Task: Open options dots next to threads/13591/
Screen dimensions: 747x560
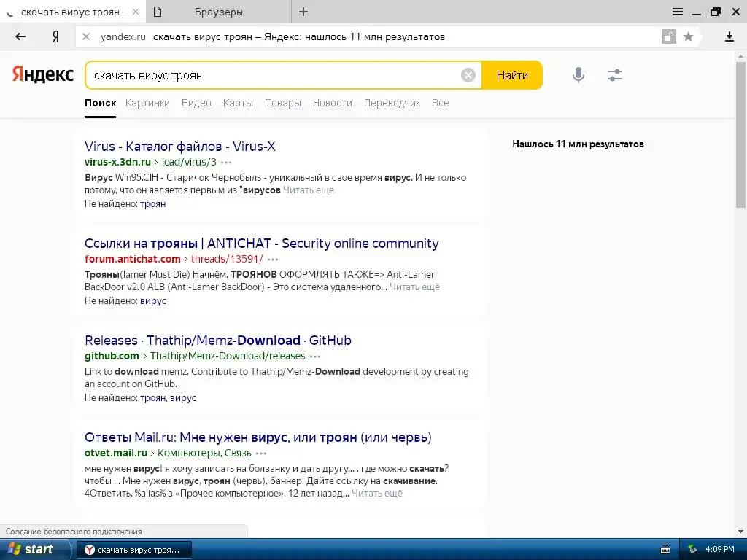Action: click(273, 260)
